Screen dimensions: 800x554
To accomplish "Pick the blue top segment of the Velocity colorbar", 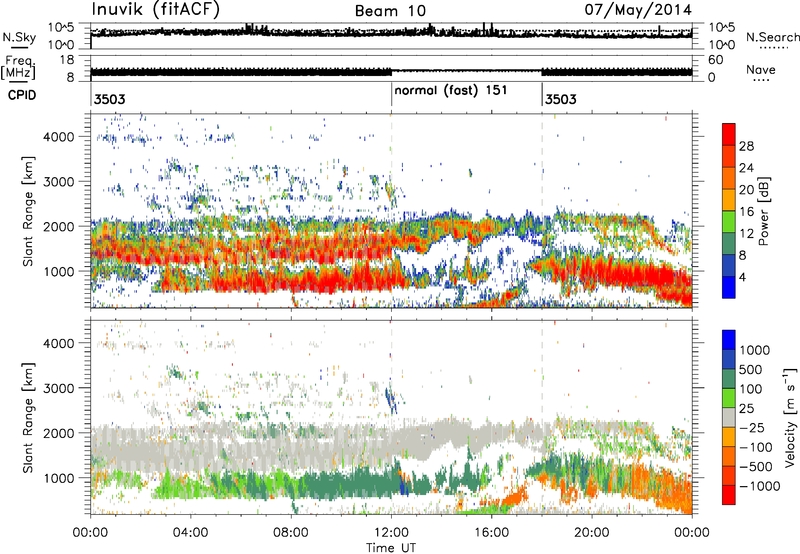I will point(729,340).
